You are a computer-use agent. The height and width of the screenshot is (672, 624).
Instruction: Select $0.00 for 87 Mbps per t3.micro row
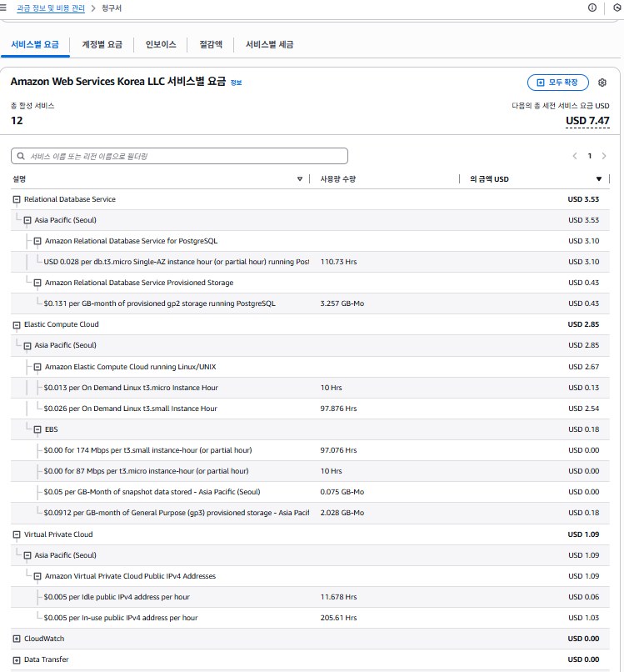[x=310, y=471]
